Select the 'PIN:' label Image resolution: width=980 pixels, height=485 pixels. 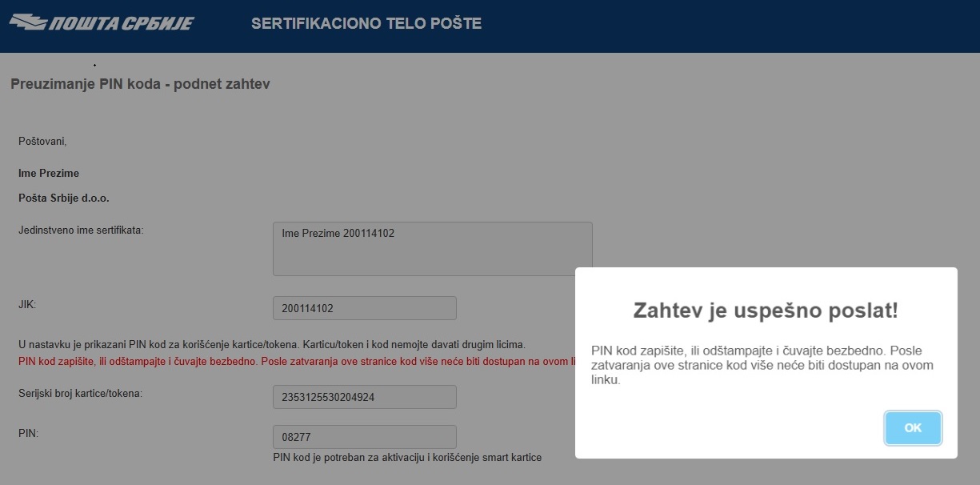point(28,433)
